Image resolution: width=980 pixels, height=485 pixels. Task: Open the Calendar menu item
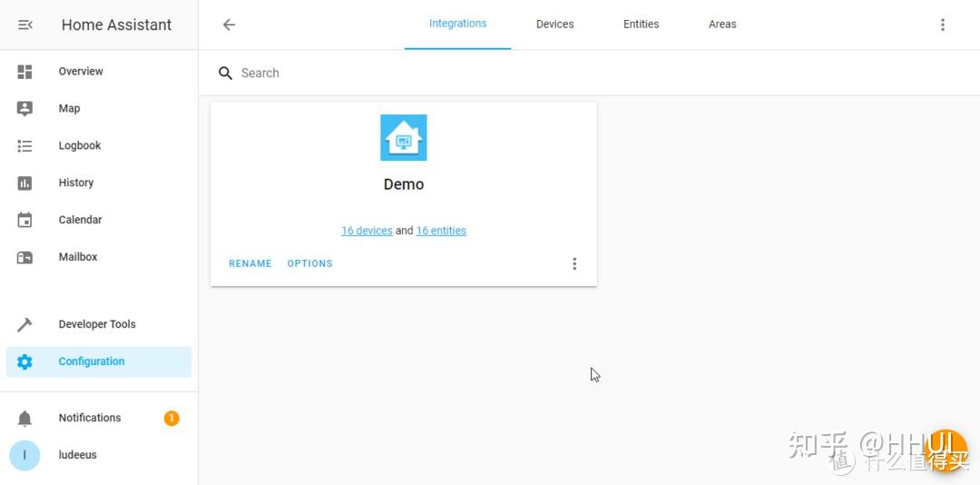(99, 220)
